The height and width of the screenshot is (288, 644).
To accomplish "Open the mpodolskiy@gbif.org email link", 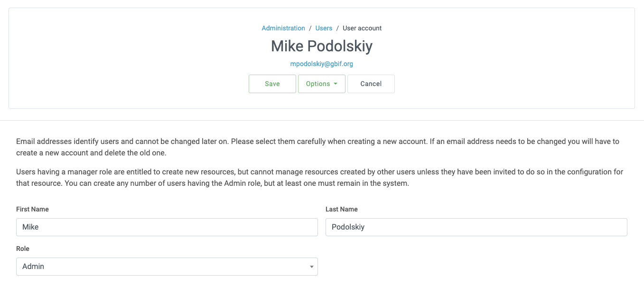I will [322, 64].
